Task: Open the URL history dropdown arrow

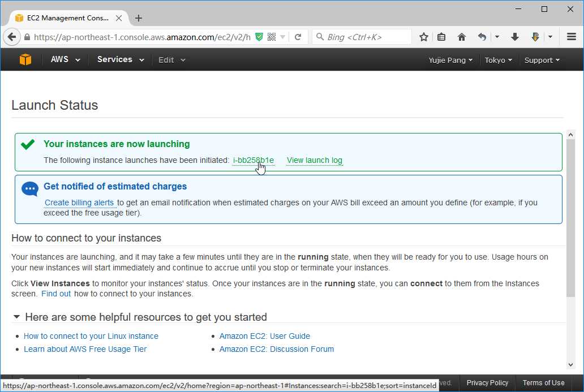Action: point(283,37)
